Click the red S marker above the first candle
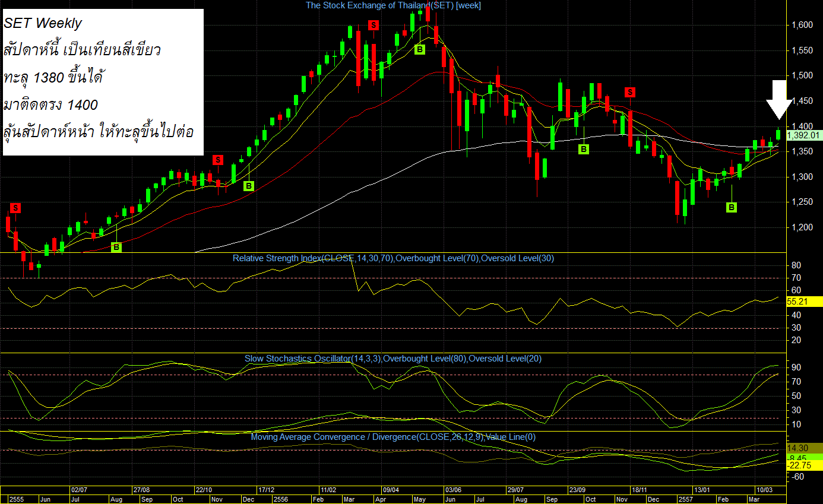This screenshot has width=823, height=504. 15,208
